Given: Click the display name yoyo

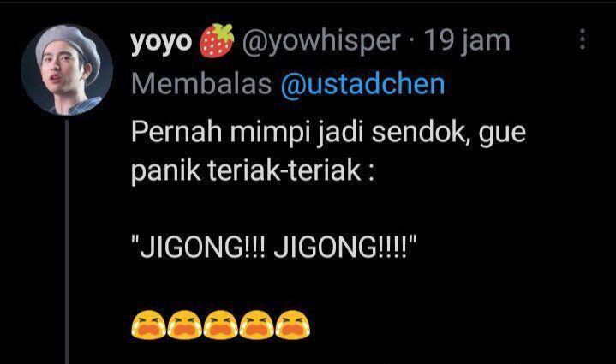Looking at the screenshot, I should [161, 41].
